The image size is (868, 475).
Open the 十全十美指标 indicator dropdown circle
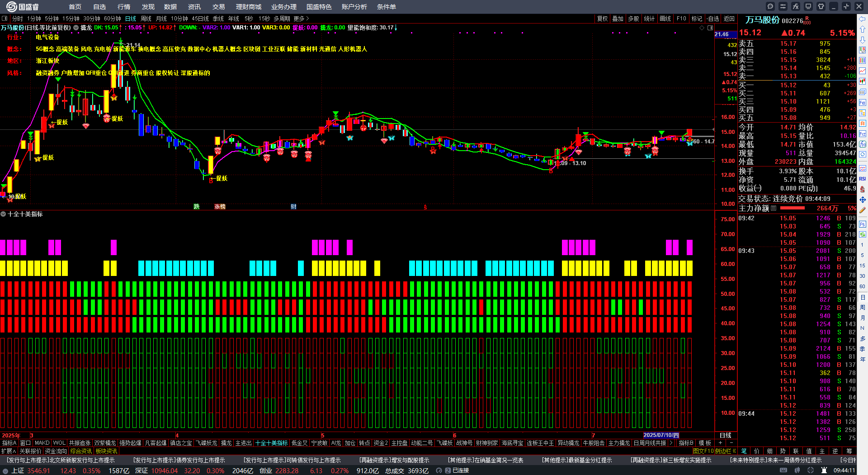[3, 214]
